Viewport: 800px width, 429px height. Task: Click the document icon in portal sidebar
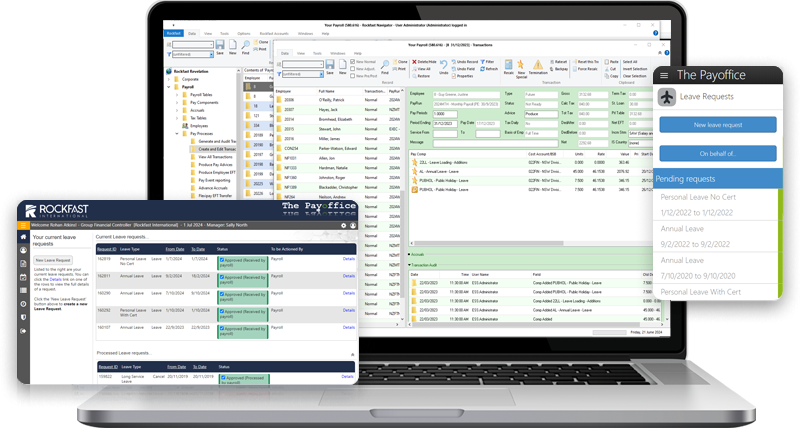tap(23, 263)
